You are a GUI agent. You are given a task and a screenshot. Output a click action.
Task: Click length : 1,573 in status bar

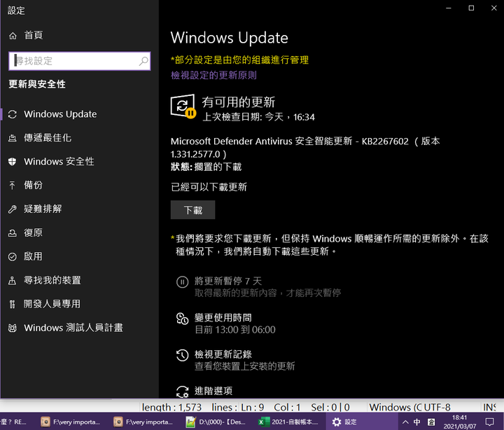[x=171, y=407]
